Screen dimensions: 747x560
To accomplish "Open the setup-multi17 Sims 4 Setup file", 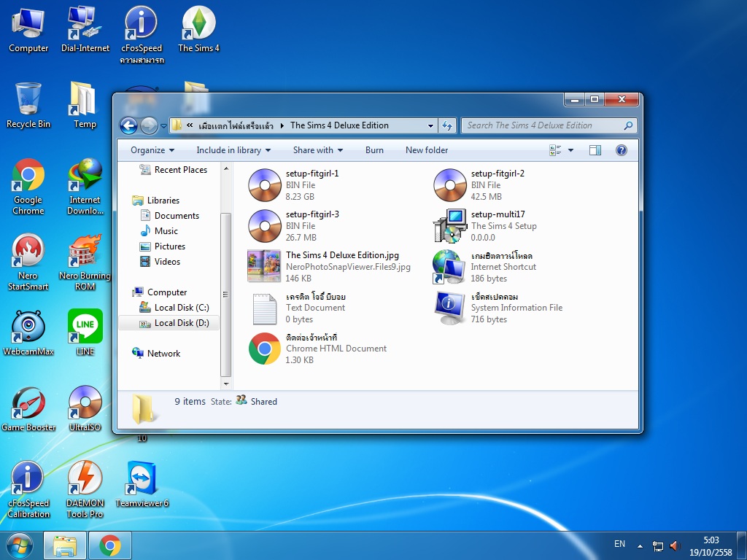I will 449,226.
